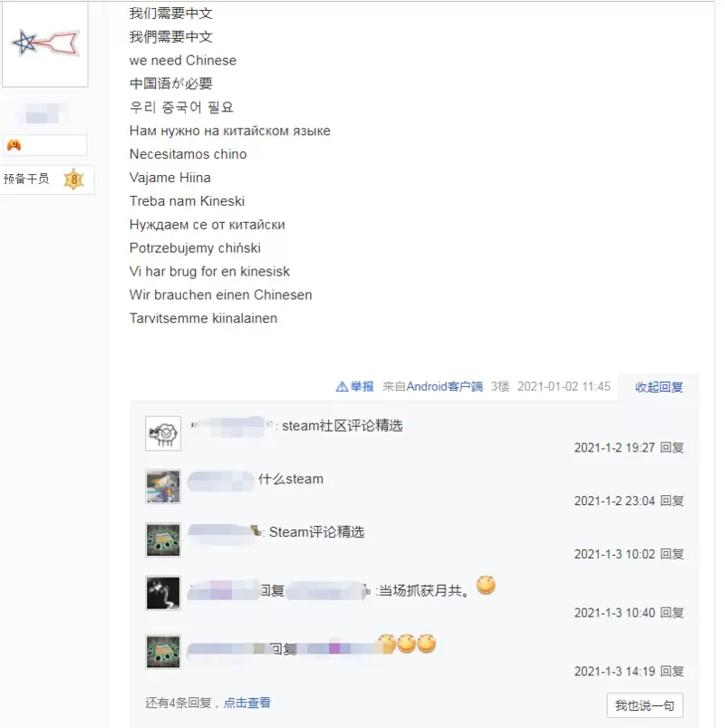Expand remaining replies via 点击查看
725x728 pixels.
pyautogui.click(x=246, y=703)
